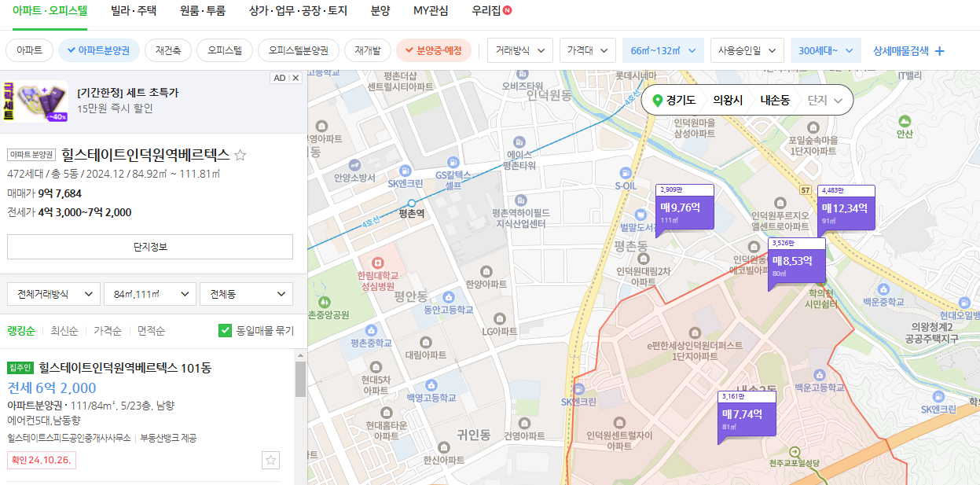Click the LG아파트 map icon
This screenshot has width=980, height=485.
pos(499,318)
